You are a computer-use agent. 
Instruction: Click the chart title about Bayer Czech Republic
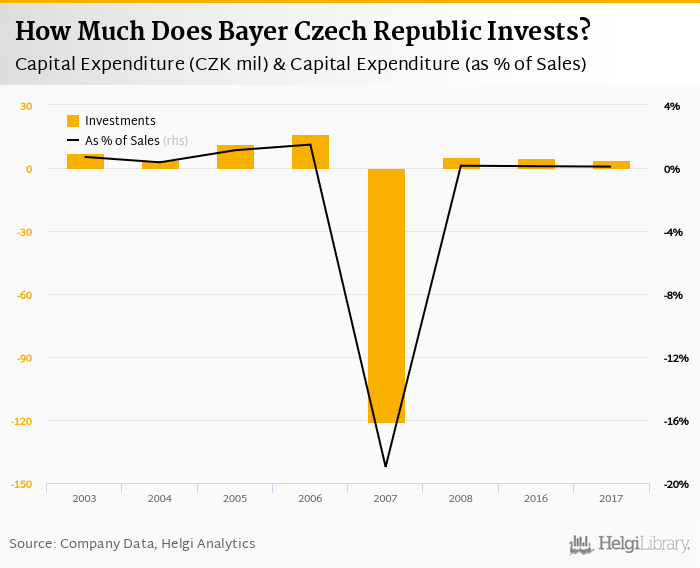(x=302, y=32)
